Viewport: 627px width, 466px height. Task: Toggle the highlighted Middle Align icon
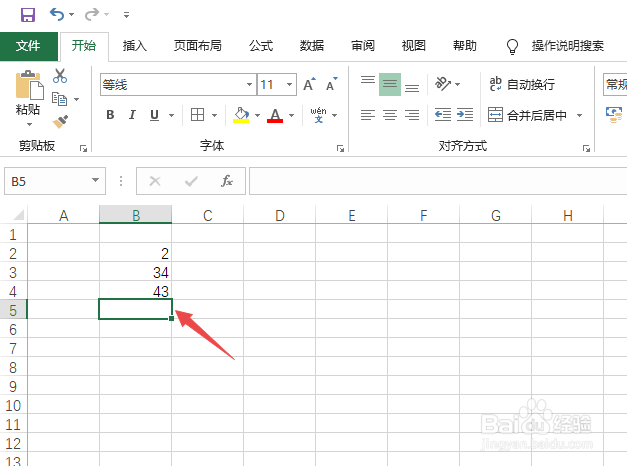[x=390, y=84]
